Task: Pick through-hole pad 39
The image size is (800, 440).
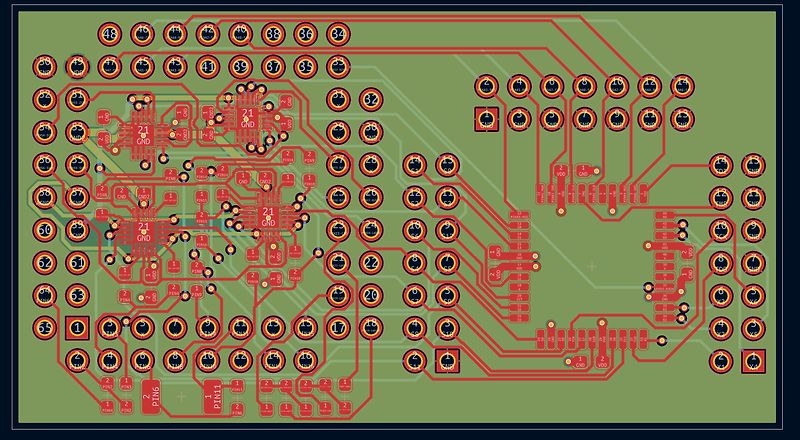Action: click(x=240, y=67)
